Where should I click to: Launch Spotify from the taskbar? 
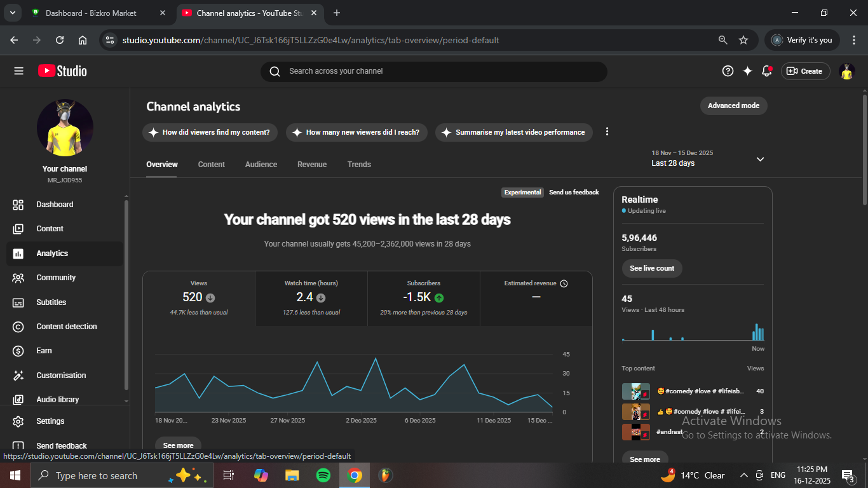[323, 475]
